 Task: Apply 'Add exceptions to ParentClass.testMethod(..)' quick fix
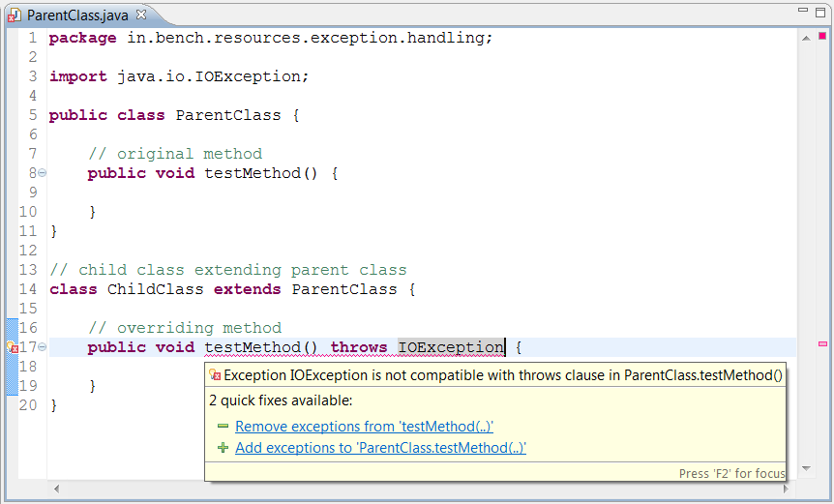coord(380,448)
